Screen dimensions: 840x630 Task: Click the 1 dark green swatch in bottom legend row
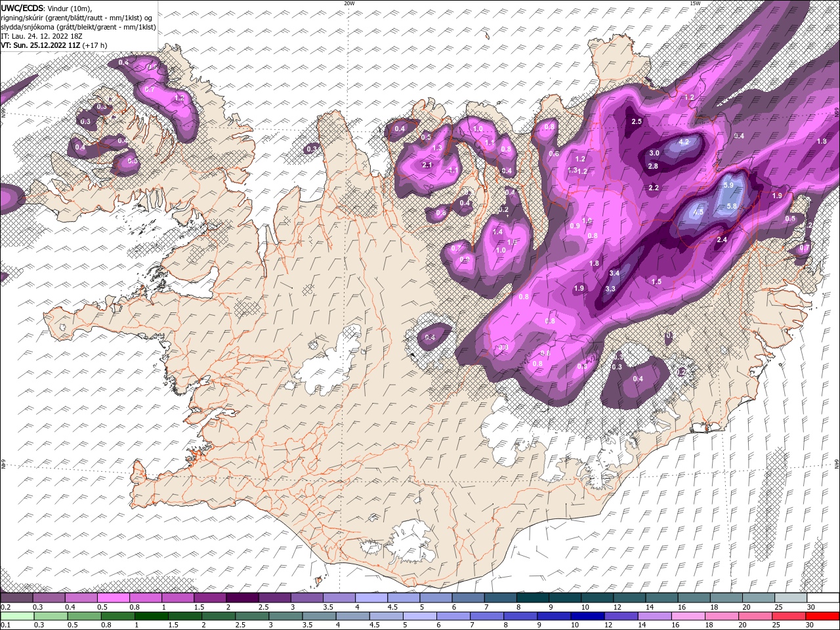(x=151, y=616)
